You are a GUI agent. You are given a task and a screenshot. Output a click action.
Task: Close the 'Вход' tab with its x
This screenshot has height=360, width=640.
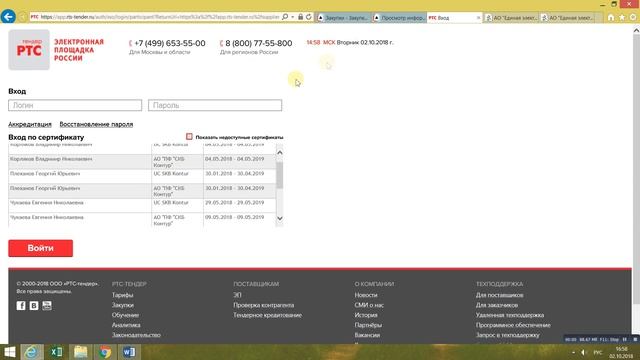coord(478,18)
